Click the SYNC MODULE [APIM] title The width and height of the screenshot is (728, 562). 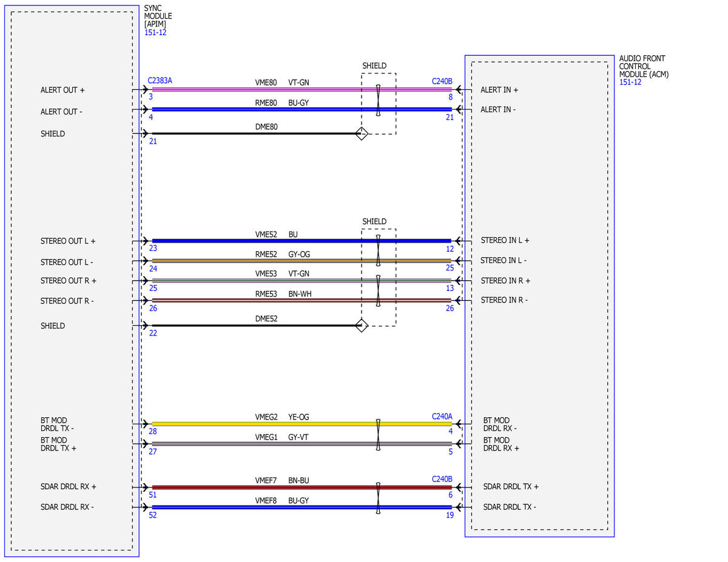point(158,16)
